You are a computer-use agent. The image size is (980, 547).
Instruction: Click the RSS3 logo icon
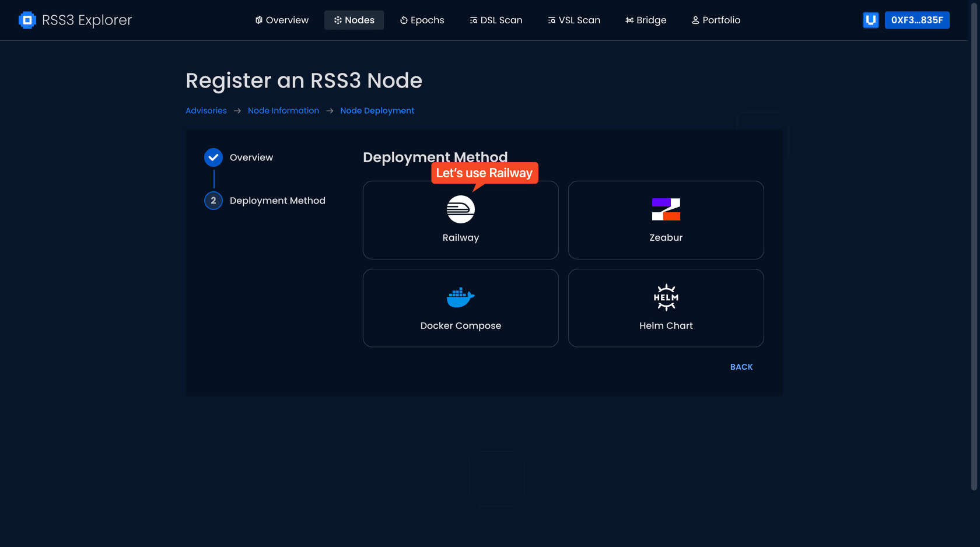pos(27,20)
